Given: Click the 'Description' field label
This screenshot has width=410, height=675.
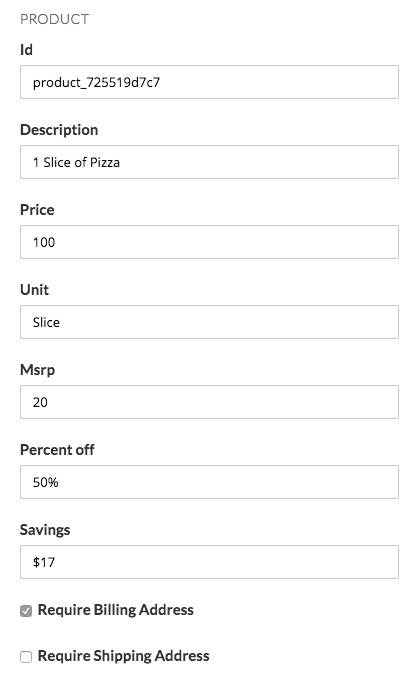Looking at the screenshot, I should click(x=59, y=130).
